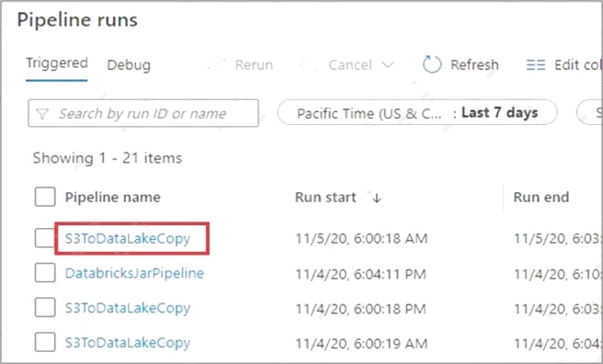Image resolution: width=603 pixels, height=364 pixels.
Task: Click the filter funnel icon in search box
Action: tap(42, 114)
